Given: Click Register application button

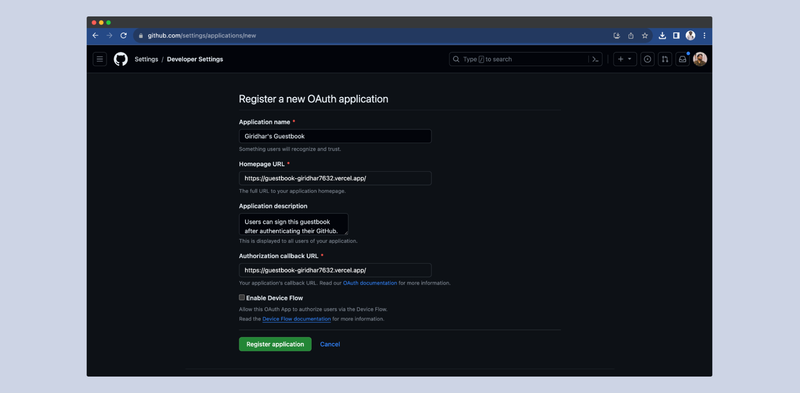Looking at the screenshot, I should (x=275, y=344).
